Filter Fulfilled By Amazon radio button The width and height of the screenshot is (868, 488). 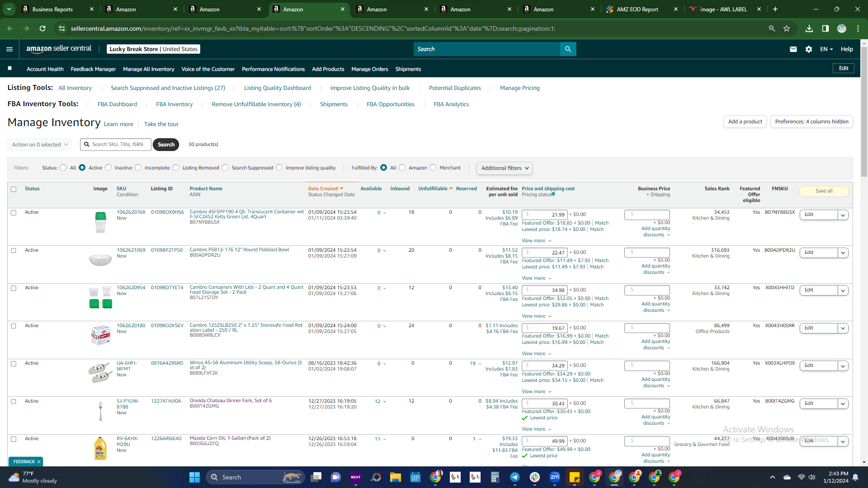coord(402,168)
